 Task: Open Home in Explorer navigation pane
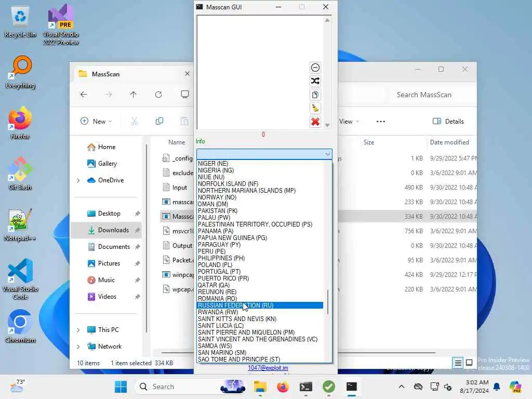click(107, 147)
